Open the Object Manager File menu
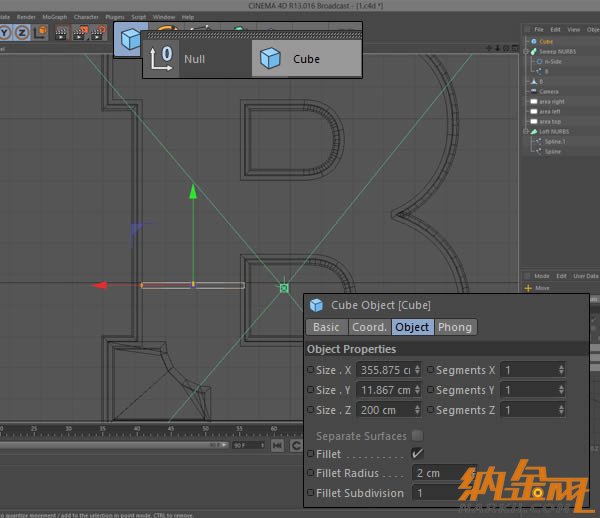The height and width of the screenshot is (518, 600). (539, 29)
